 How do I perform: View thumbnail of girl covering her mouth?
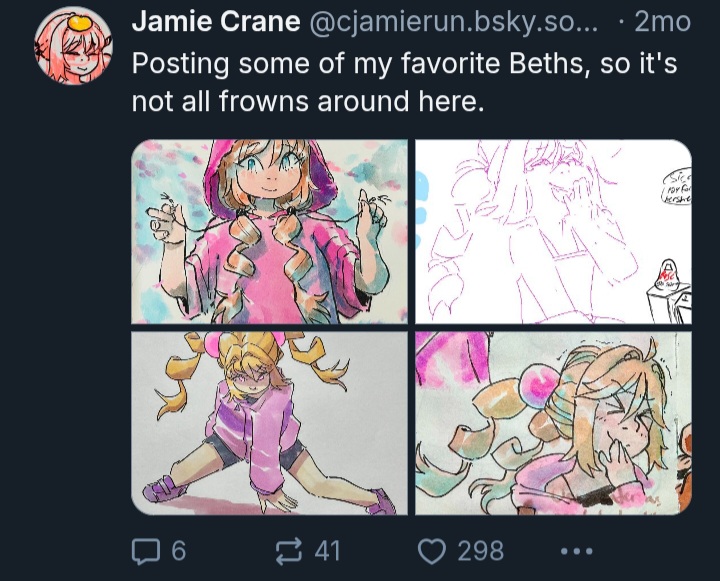553,423
